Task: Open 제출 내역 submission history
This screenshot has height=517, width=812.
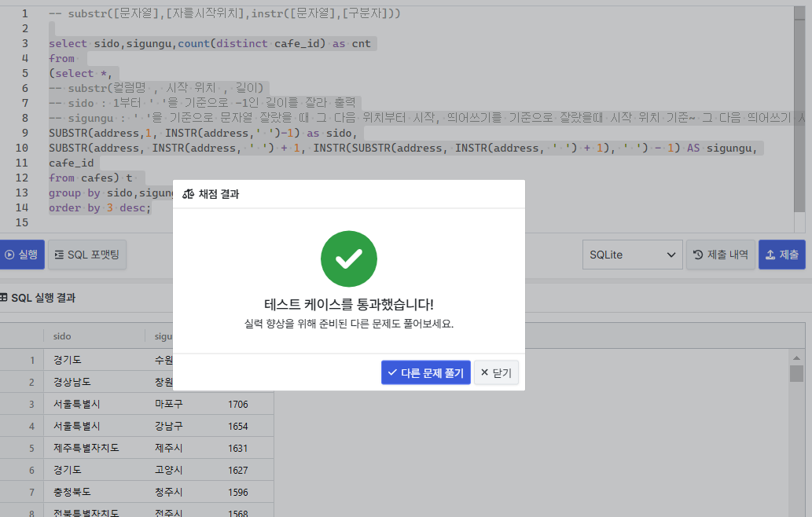Action: pos(721,255)
